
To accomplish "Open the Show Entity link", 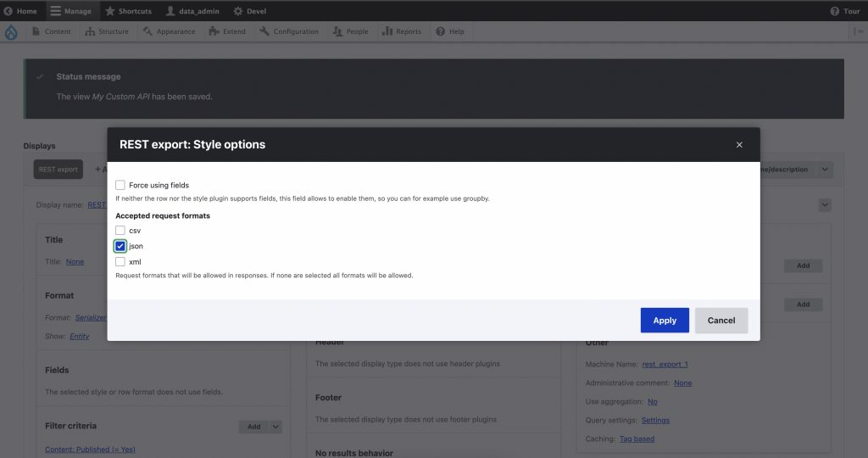I will (x=79, y=336).
